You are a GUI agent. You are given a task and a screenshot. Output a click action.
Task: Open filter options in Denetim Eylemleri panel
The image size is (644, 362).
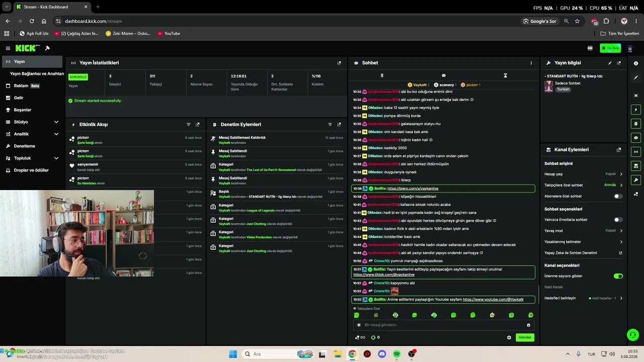coord(330,124)
